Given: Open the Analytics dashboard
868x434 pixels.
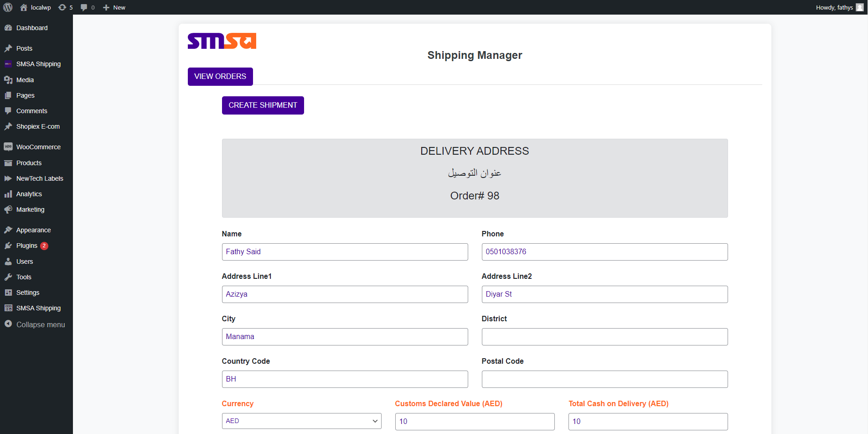Looking at the screenshot, I should pyautogui.click(x=29, y=194).
